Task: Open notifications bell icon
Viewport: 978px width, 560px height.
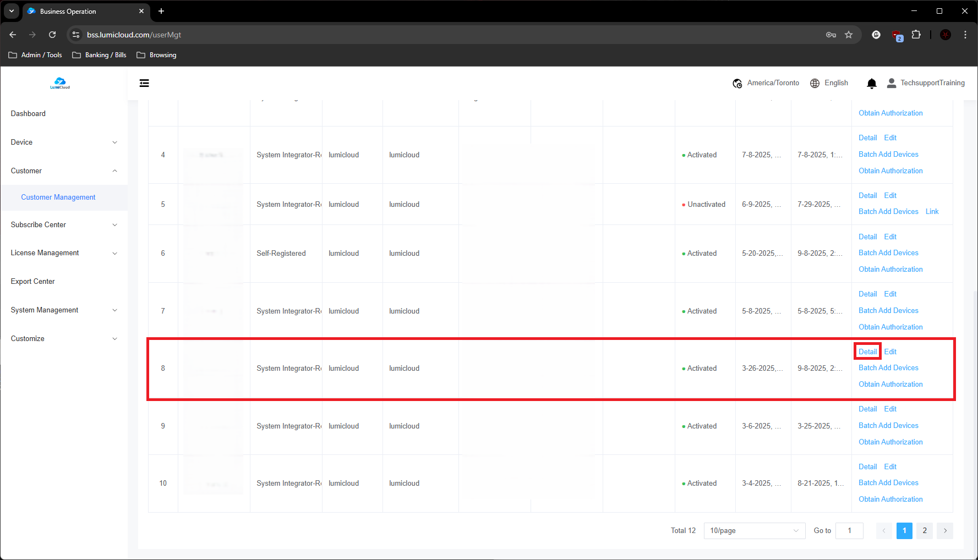Action: pos(871,83)
